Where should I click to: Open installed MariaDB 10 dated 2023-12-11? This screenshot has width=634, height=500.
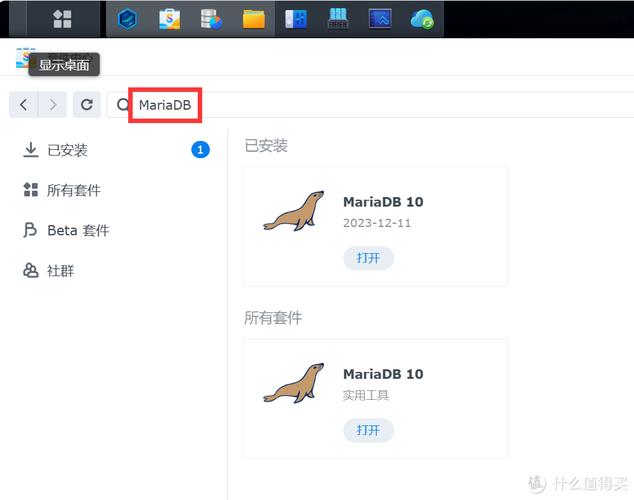368,258
